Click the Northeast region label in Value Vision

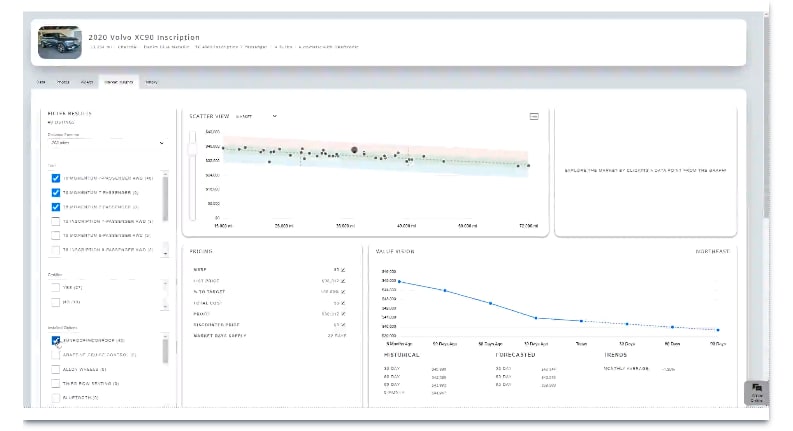point(712,251)
